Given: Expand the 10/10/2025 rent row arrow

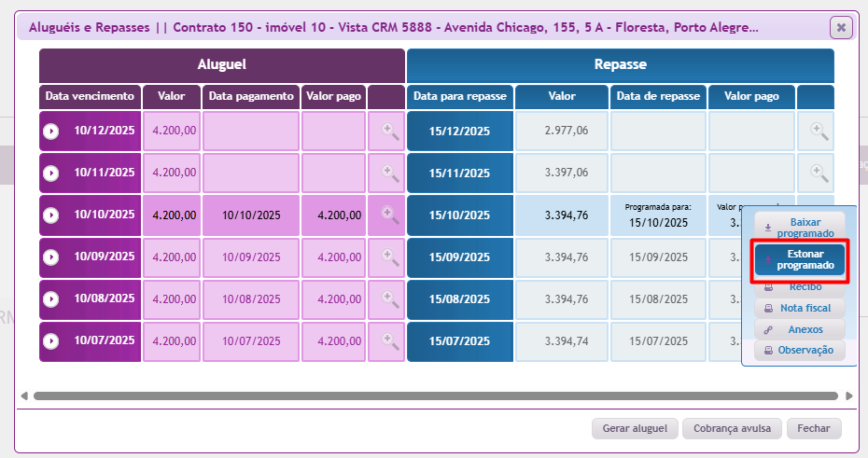Looking at the screenshot, I should [51, 215].
